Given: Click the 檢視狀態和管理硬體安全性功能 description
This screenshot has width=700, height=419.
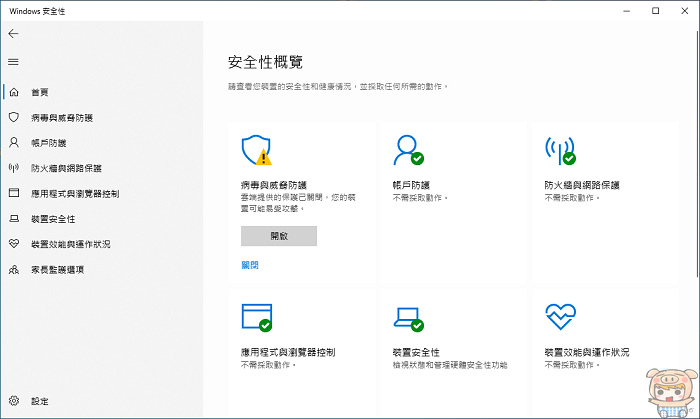Looking at the screenshot, I should click(450, 365).
